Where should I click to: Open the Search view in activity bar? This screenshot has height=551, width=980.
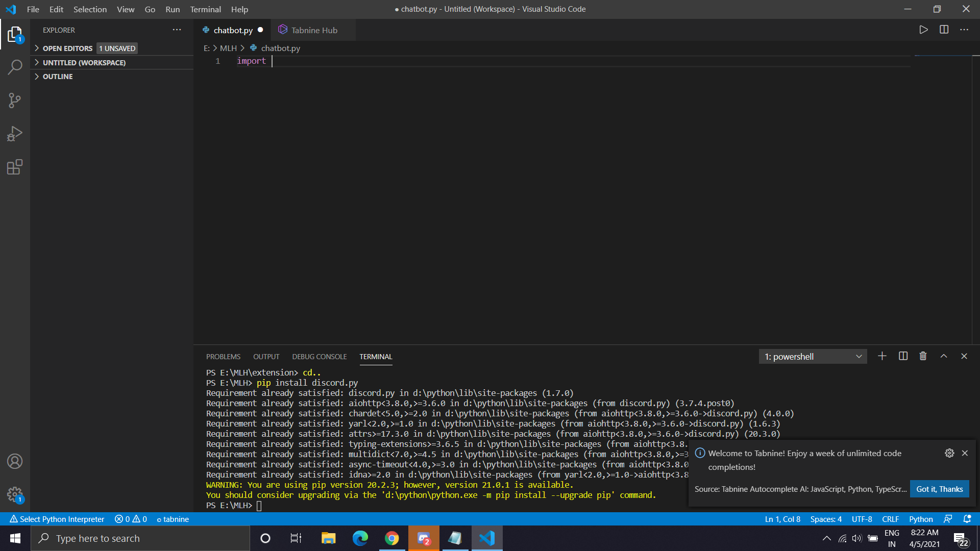pyautogui.click(x=15, y=67)
